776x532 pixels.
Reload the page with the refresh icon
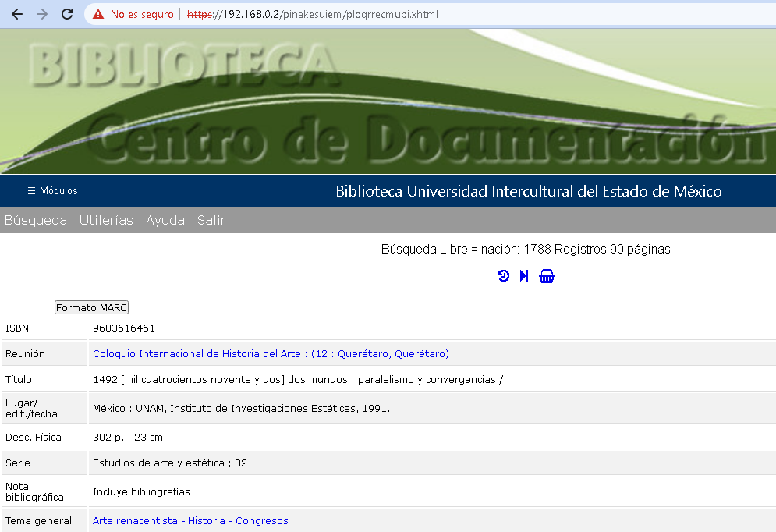pos(67,14)
